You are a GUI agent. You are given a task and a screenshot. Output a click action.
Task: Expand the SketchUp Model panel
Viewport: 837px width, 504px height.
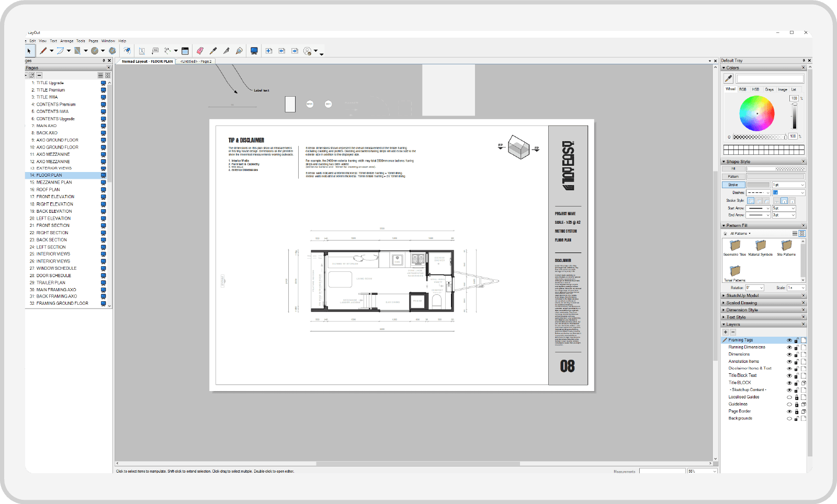click(724, 295)
